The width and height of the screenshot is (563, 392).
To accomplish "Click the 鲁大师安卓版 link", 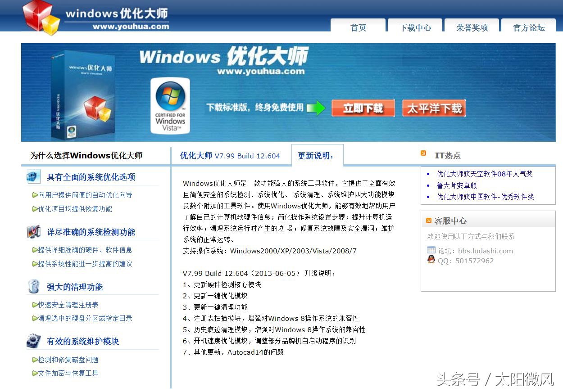I will tap(456, 185).
